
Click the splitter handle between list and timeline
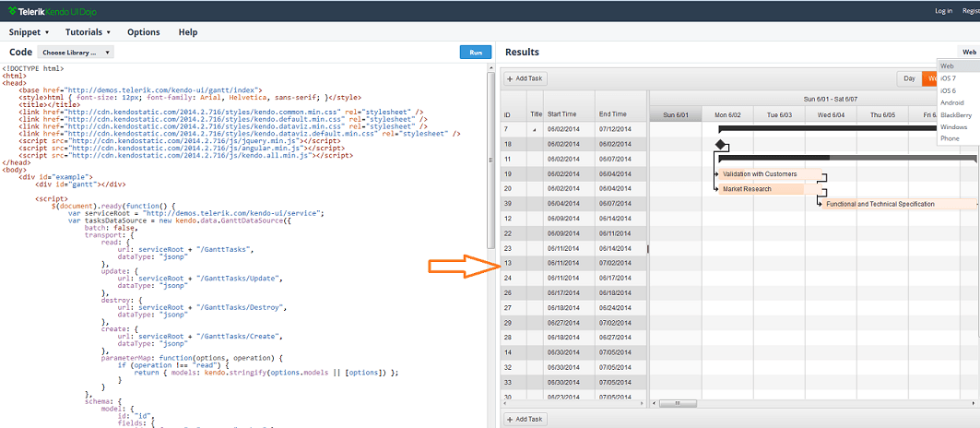pos(648,248)
